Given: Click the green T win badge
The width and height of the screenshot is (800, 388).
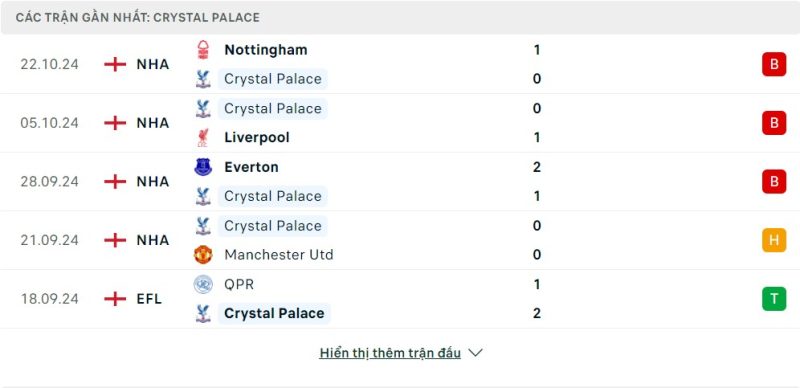Looking at the screenshot, I should coord(774,299).
